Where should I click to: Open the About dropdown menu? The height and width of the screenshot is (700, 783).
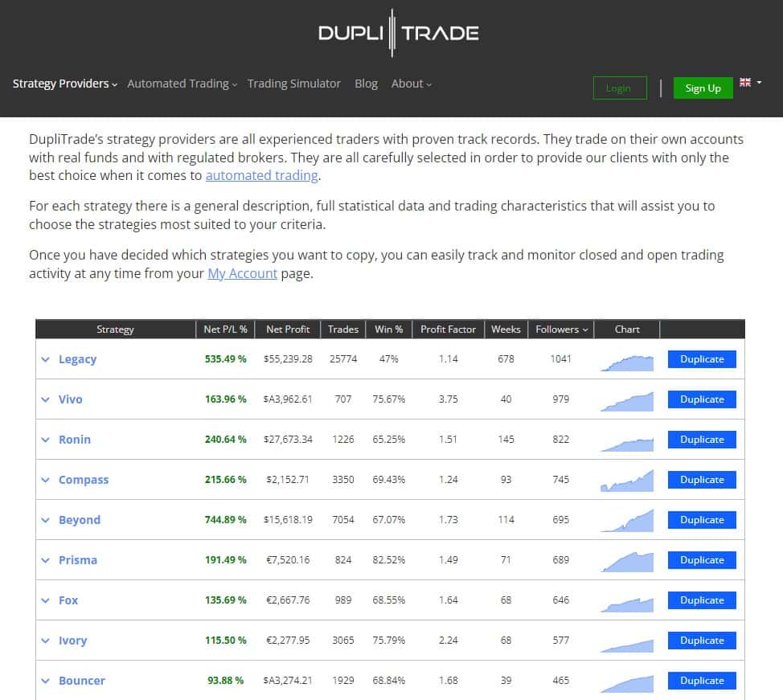click(412, 84)
